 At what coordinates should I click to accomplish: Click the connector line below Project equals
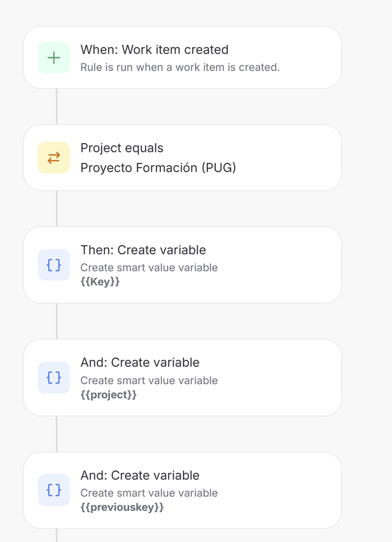56,208
